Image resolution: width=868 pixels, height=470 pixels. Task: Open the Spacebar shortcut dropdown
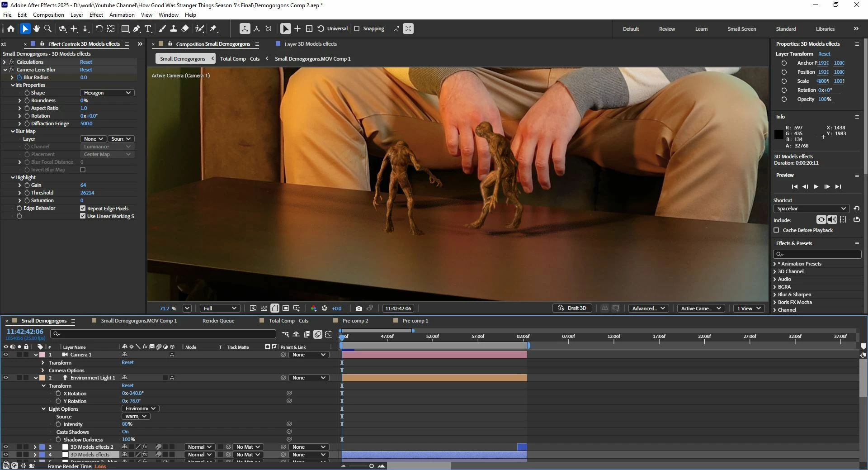click(x=811, y=209)
